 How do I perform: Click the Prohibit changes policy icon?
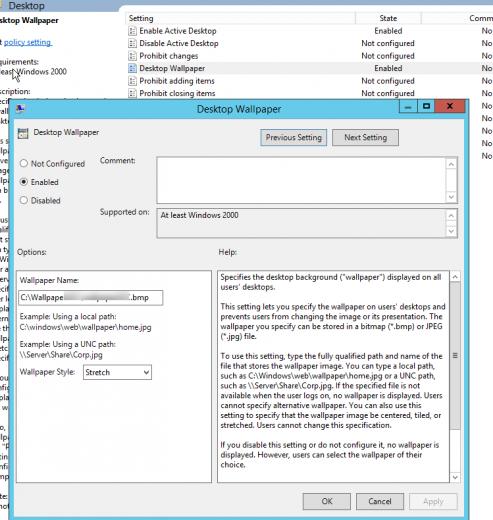(x=132, y=56)
